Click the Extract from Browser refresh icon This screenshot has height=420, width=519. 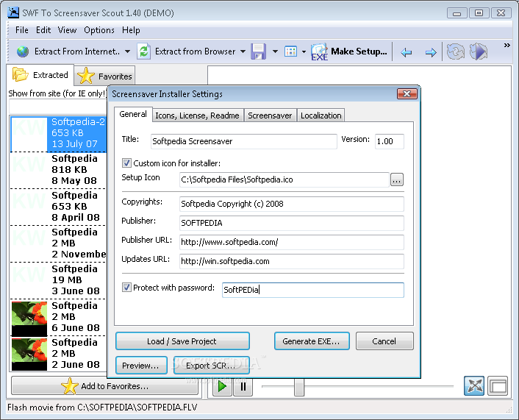pos(144,51)
